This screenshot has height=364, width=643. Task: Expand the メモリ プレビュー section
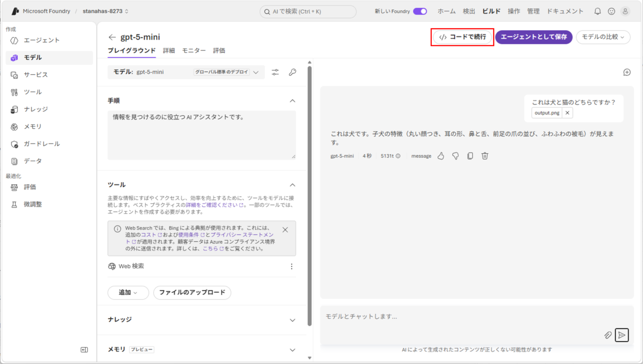292,350
